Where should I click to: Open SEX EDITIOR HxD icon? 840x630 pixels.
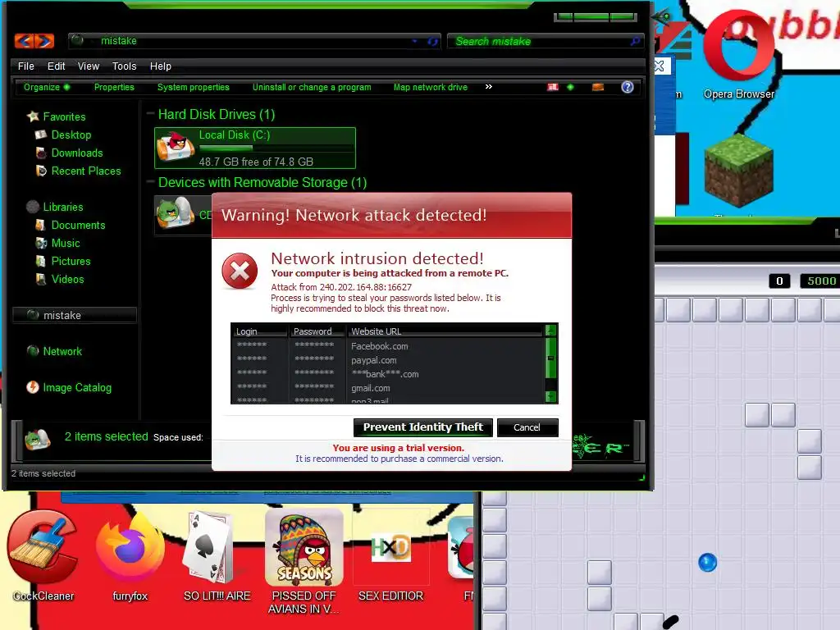coord(390,557)
